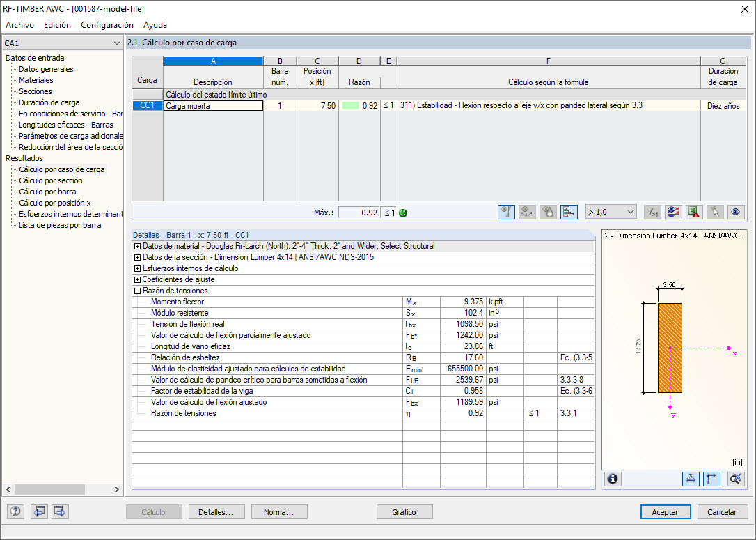Image resolution: width=756 pixels, height=540 pixels.
Task: Toggle principal axes display icon
Action: point(711,479)
